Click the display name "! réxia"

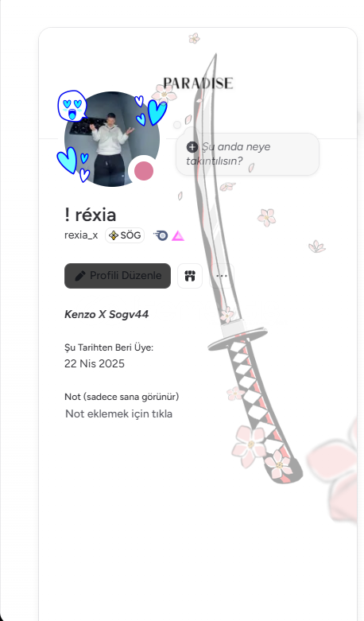91,215
